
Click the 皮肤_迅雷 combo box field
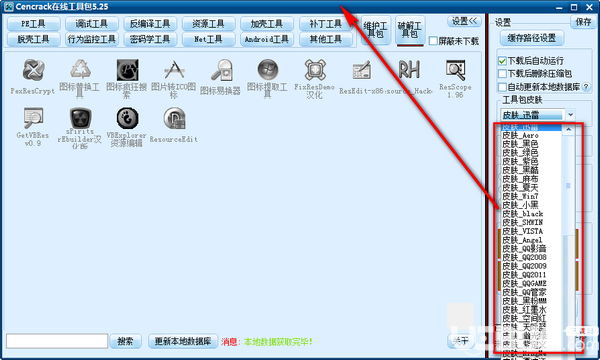[532, 114]
